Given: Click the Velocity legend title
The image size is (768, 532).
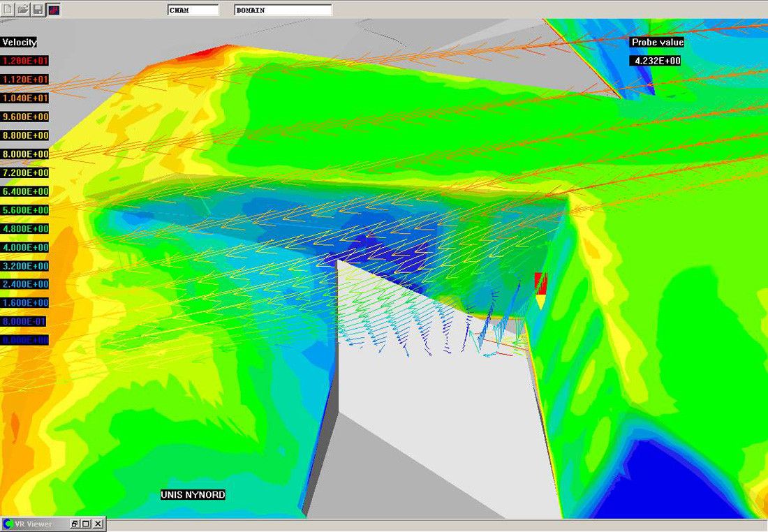Looking at the screenshot, I should [20, 43].
